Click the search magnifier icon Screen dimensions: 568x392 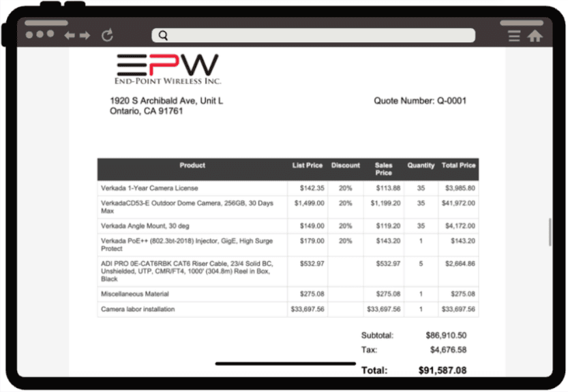tap(163, 35)
